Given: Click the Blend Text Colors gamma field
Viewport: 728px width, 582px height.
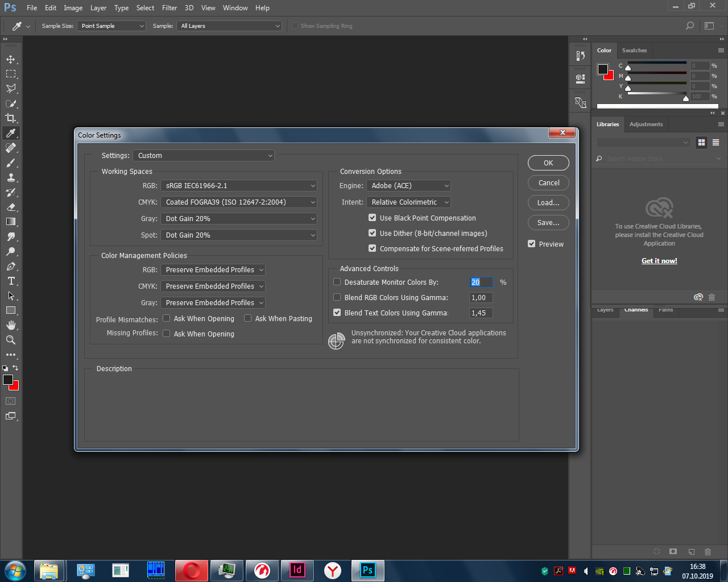Looking at the screenshot, I should 481,313.
